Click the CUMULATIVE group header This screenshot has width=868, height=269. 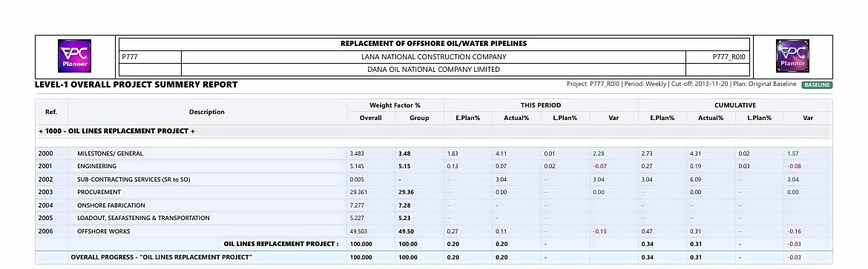[734, 105]
